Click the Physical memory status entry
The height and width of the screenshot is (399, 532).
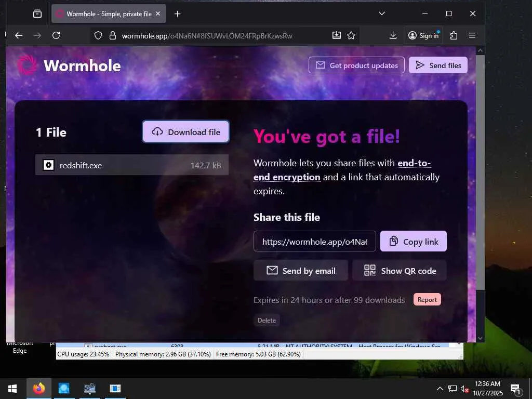(x=163, y=354)
